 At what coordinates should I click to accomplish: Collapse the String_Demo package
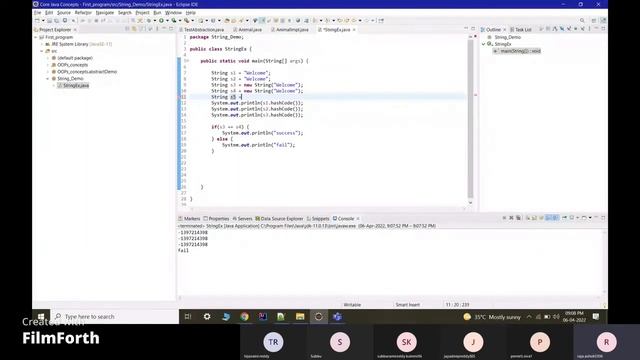point(48,78)
